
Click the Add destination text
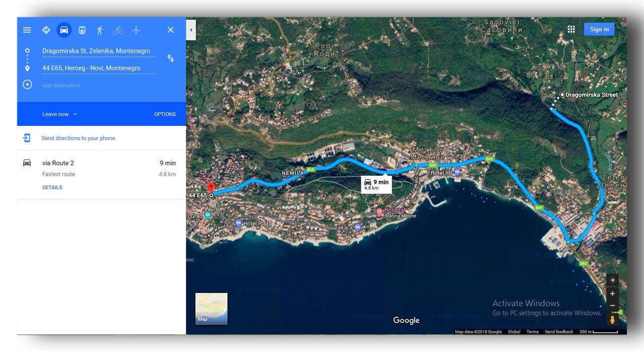tap(61, 86)
